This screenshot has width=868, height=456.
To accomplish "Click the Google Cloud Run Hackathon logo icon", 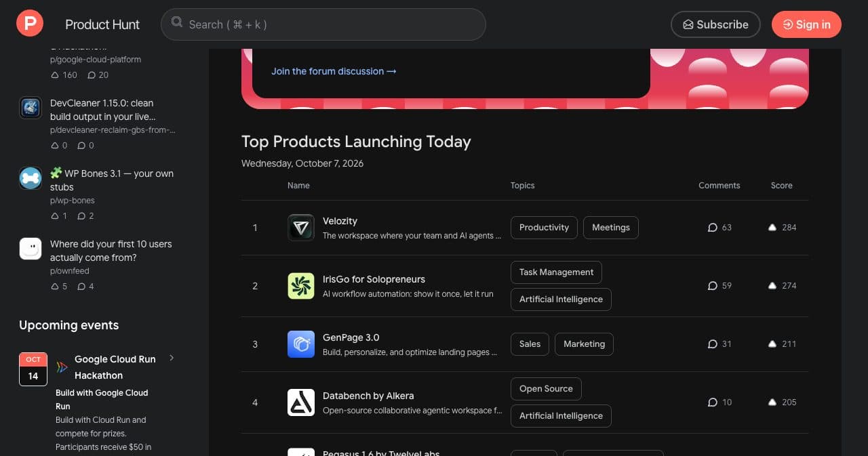I will [x=62, y=367].
